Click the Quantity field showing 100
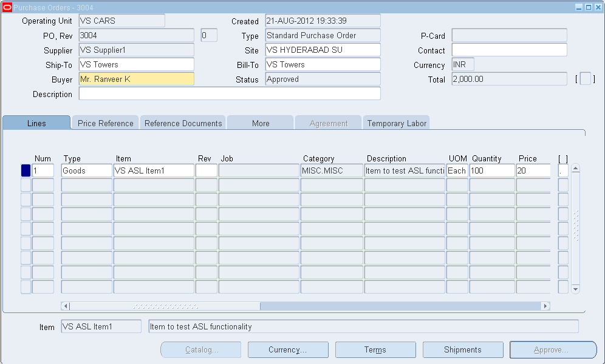 (x=492, y=170)
